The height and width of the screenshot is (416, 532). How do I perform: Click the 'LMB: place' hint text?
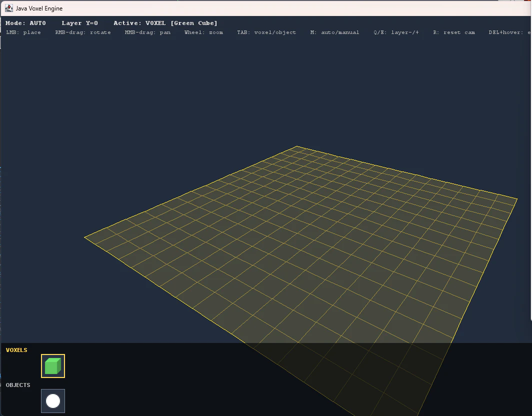click(x=23, y=32)
